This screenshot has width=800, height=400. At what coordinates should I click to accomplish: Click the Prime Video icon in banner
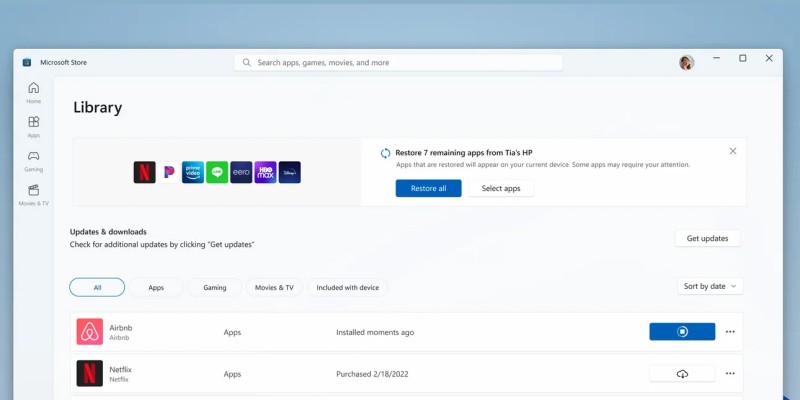click(193, 172)
